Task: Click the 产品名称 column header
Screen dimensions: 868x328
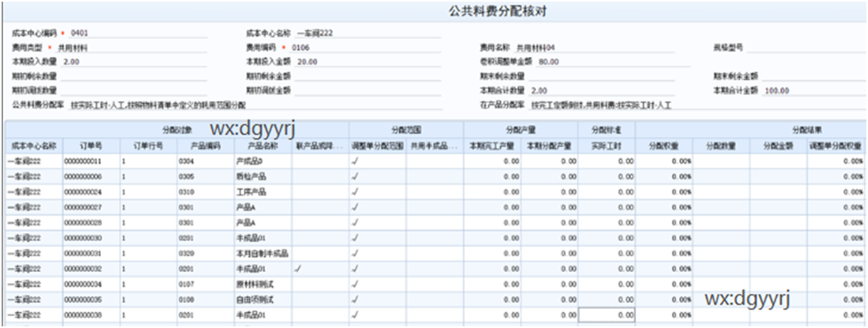Action: pos(263,146)
